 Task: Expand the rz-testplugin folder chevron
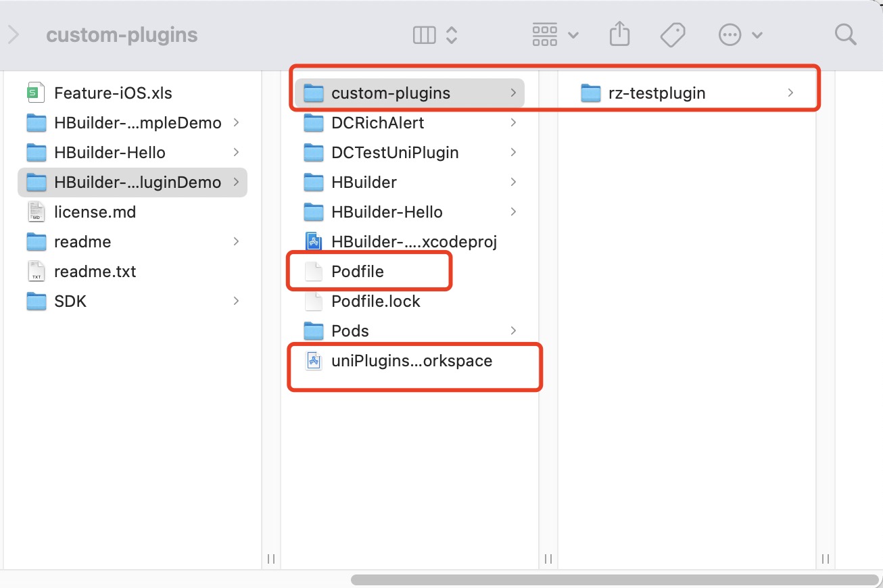790,93
